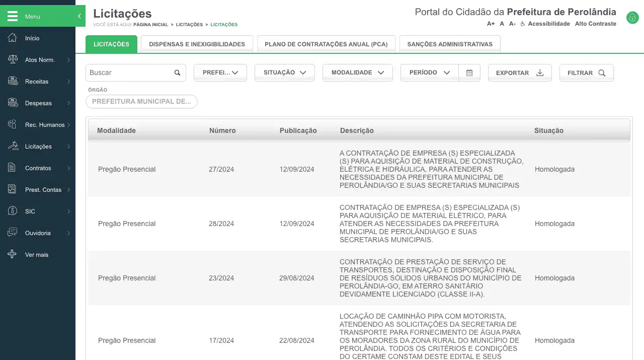
Task: Expand the Despesas sidebar menu
Action: (39, 103)
